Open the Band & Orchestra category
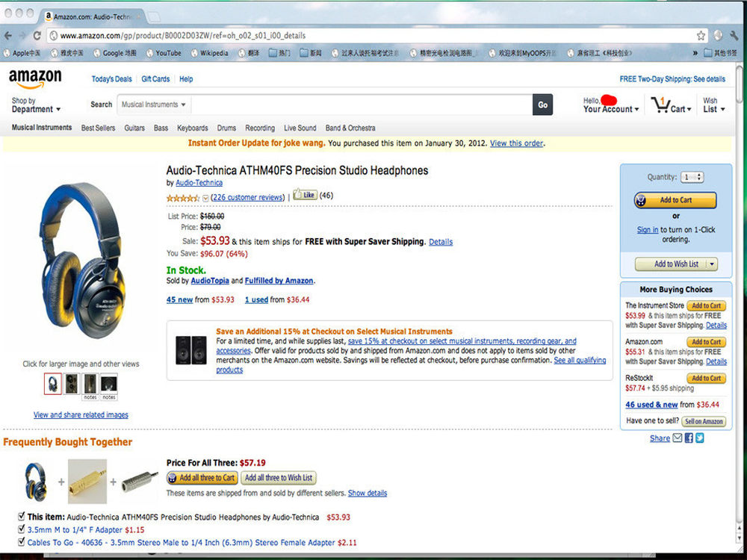The width and height of the screenshot is (747, 560). [350, 128]
